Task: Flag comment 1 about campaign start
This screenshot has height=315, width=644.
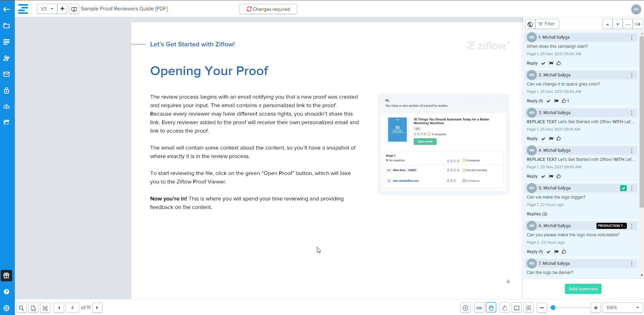Action: coord(551,63)
